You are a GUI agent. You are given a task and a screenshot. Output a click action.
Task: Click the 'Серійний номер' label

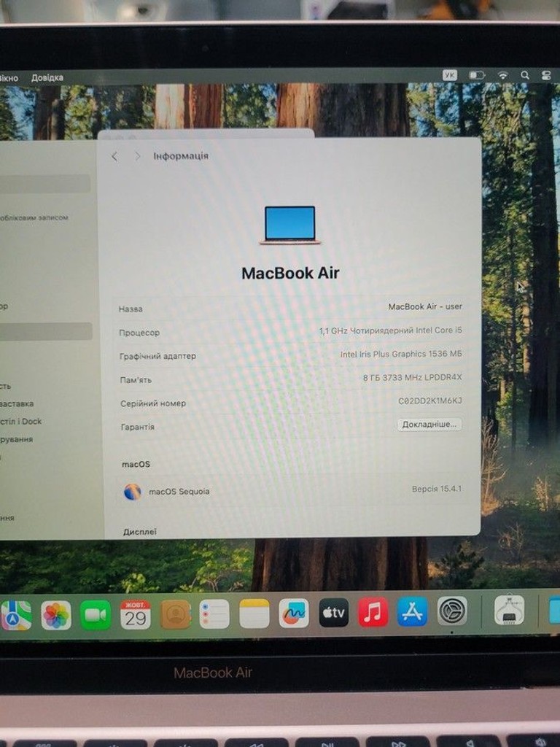click(x=153, y=403)
